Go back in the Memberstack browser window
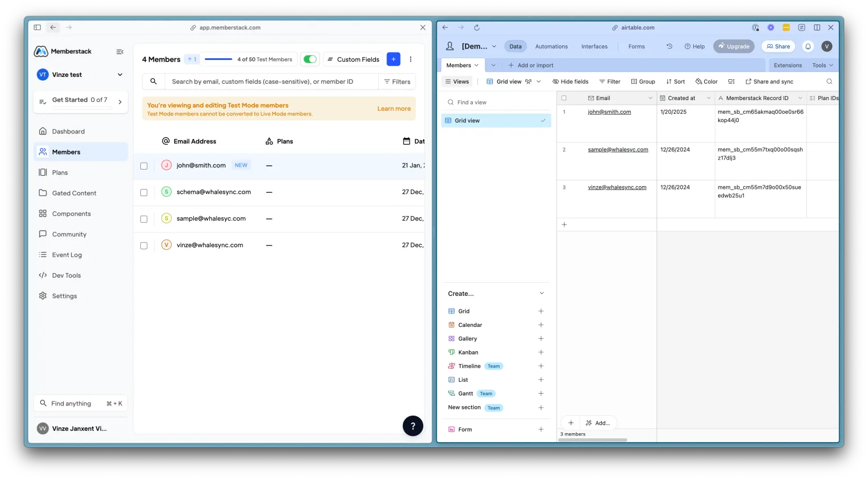Screen dimensions: 868x479 click(x=53, y=27)
